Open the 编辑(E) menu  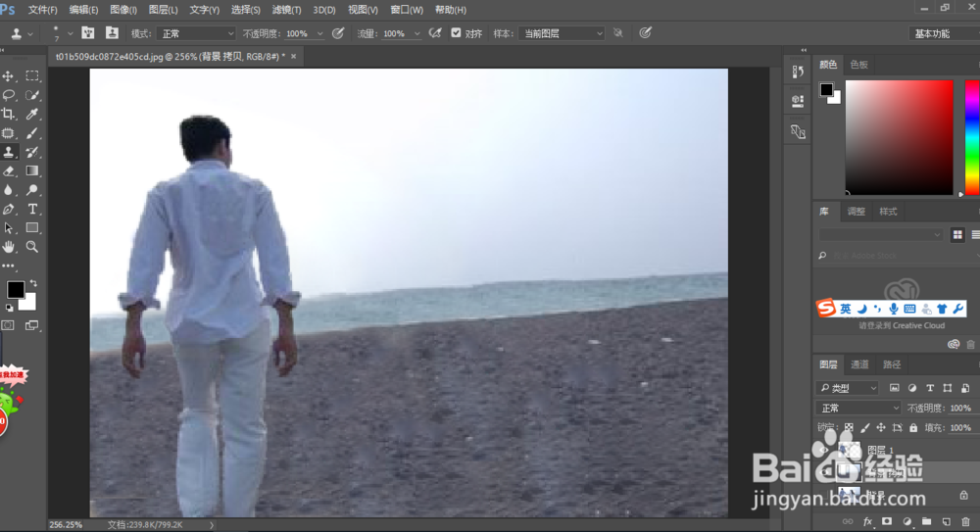click(x=83, y=10)
